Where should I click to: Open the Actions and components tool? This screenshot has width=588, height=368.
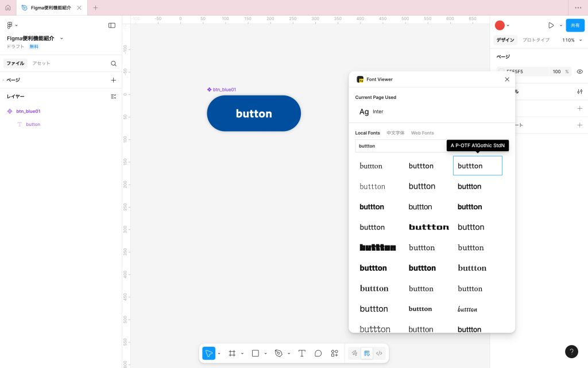[x=334, y=353]
